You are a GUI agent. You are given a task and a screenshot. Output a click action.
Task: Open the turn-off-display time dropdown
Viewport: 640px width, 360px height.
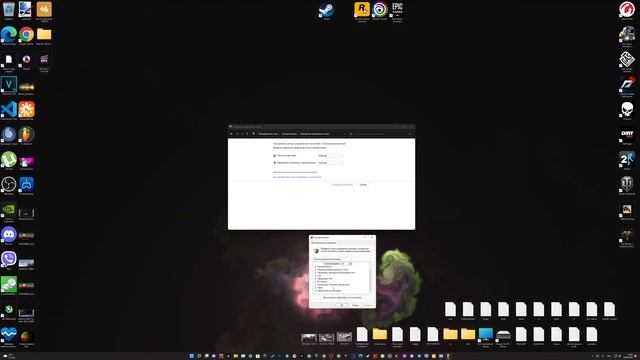pos(330,156)
